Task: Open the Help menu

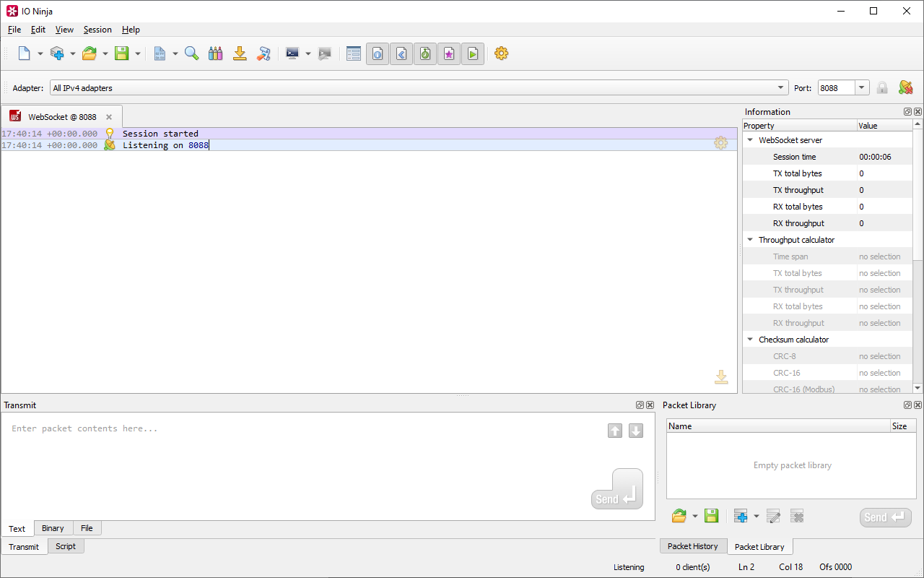Action: click(131, 30)
